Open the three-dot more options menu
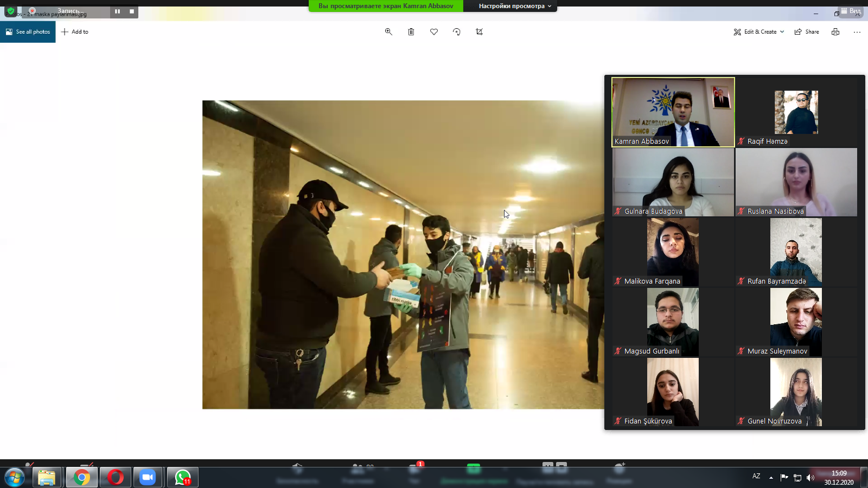This screenshot has height=488, width=868. 857,32
